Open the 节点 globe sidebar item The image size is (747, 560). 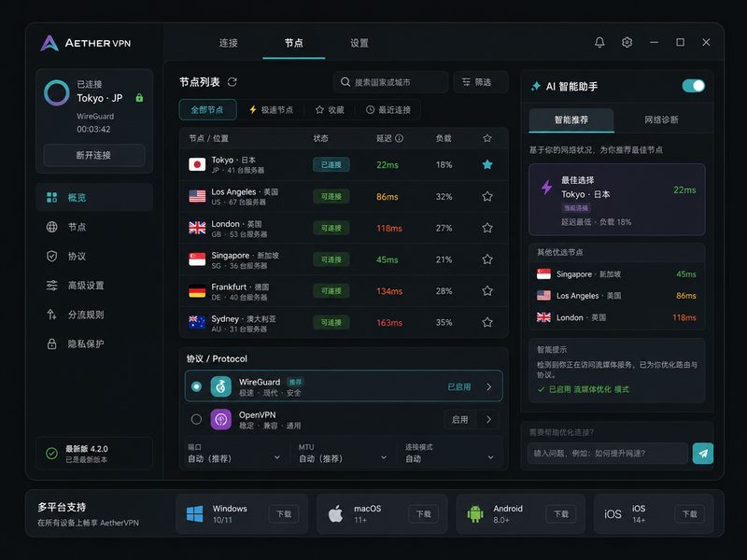click(x=94, y=227)
